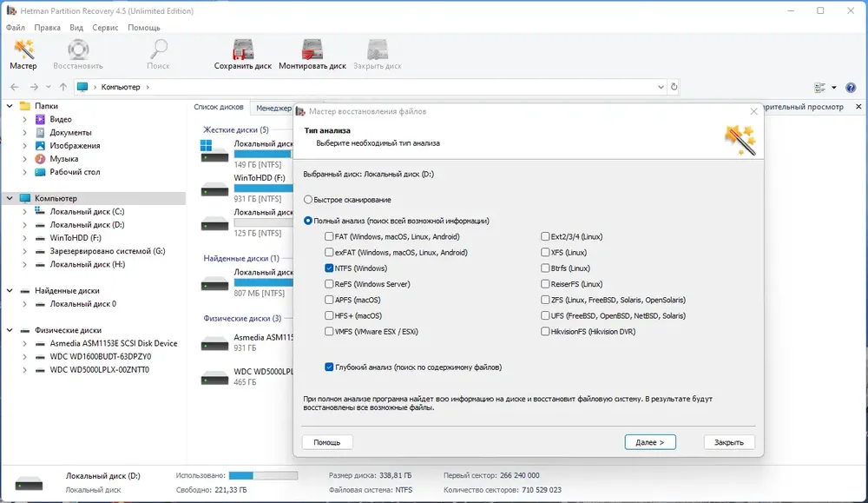Collapse the Папки tree node
This screenshot has height=503, width=868.
pos(10,106)
